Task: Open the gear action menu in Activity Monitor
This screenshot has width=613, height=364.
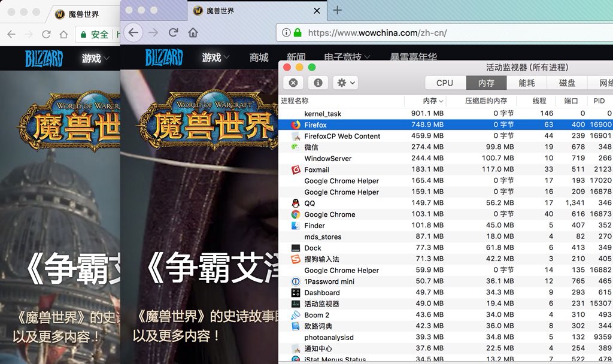Action: click(345, 83)
